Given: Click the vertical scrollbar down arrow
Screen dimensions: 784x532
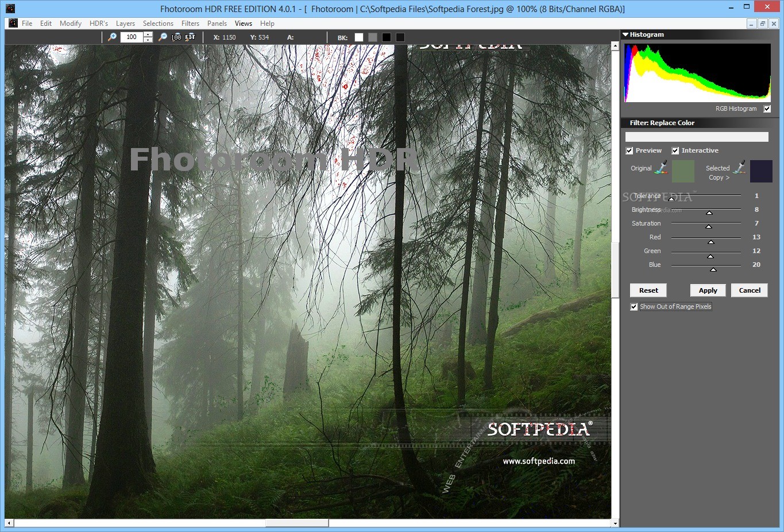Looking at the screenshot, I should coord(615,523).
